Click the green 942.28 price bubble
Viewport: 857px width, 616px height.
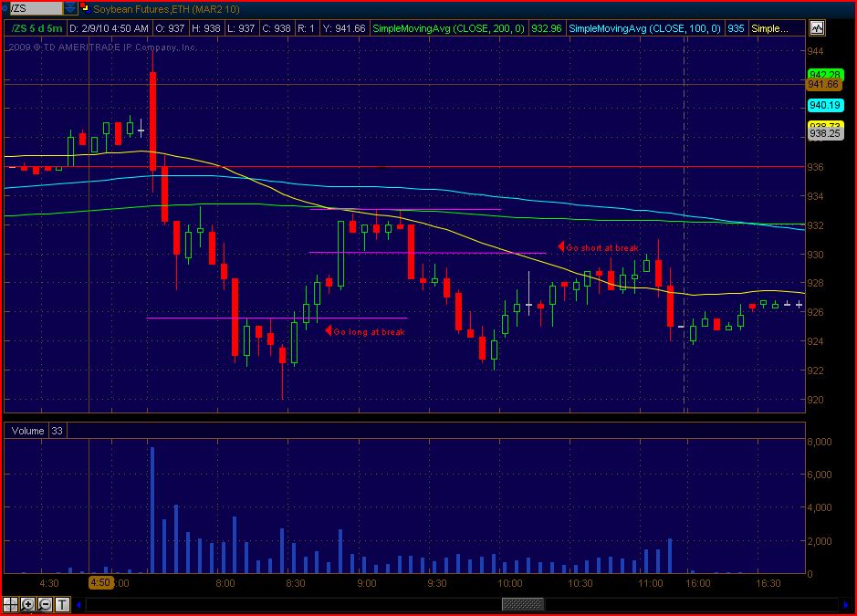coord(825,74)
